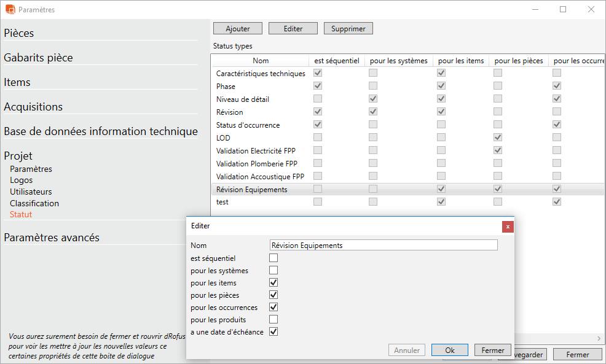Click the Ajouter button

238,29
